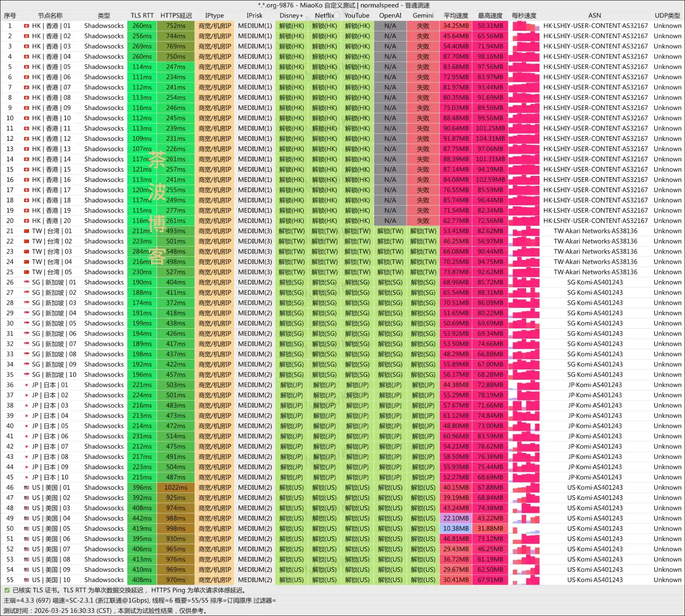The width and height of the screenshot is (685, 616).
Task: Click the Taiwan flag beside TW | 台湾 | 03
Action: pos(27,252)
